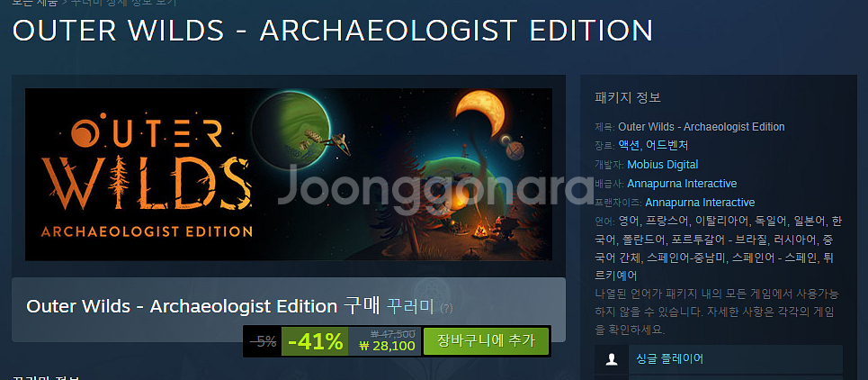
Task: Click the crossed-out -5% discount label
Action: (264, 342)
